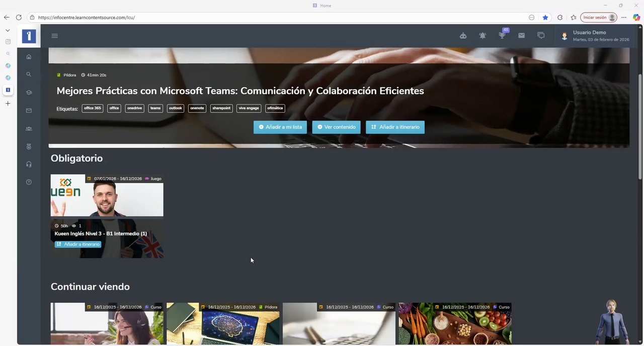
Task: Click the page vertical scrollbar
Action: 640,127
